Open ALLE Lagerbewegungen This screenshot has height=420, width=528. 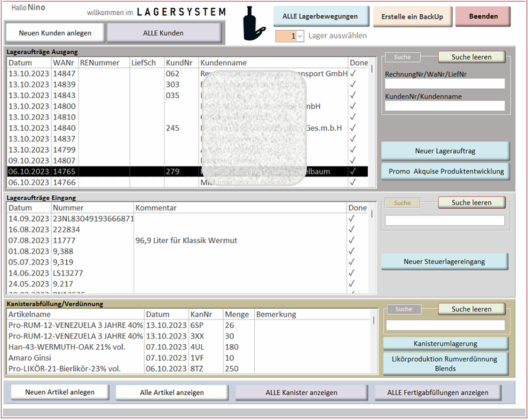click(x=321, y=16)
